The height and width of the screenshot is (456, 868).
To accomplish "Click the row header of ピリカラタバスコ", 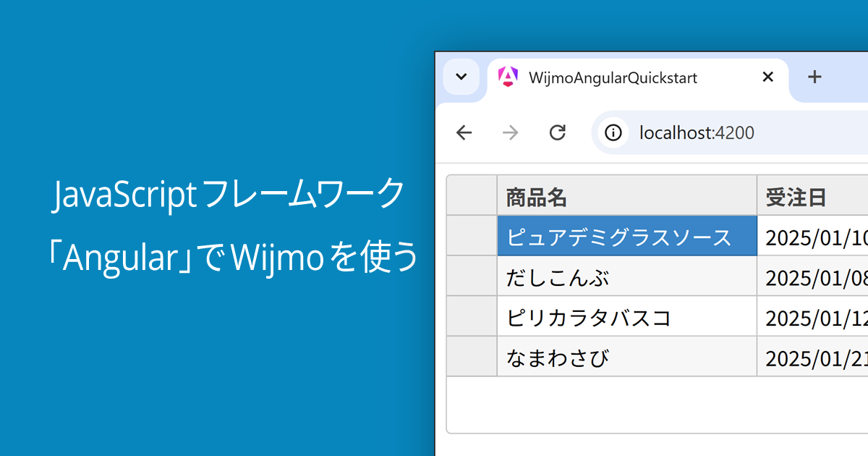I will click(472, 317).
